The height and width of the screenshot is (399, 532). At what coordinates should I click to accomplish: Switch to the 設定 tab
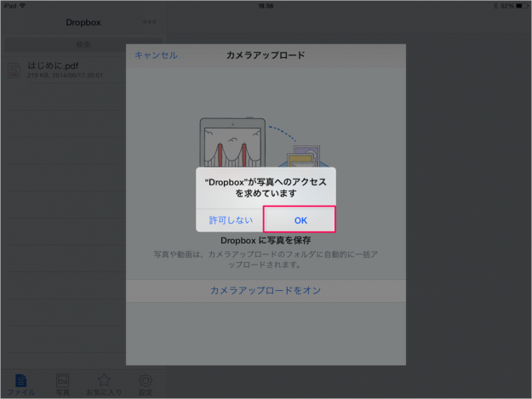146,385
